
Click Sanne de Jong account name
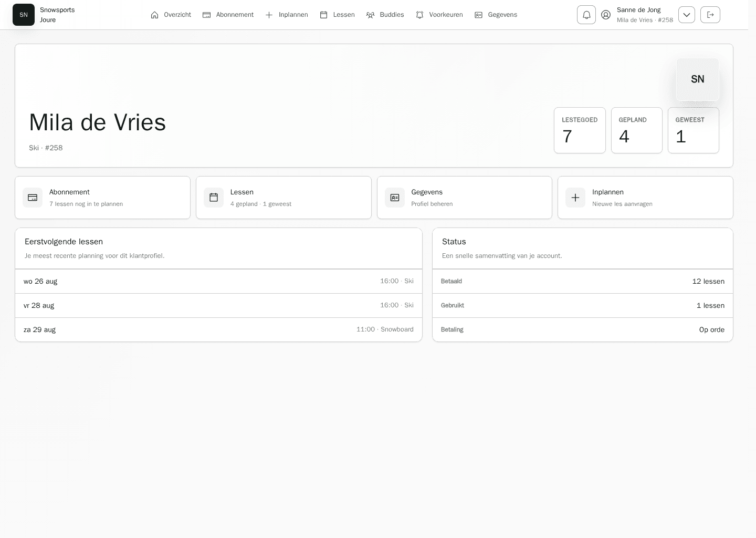click(638, 10)
